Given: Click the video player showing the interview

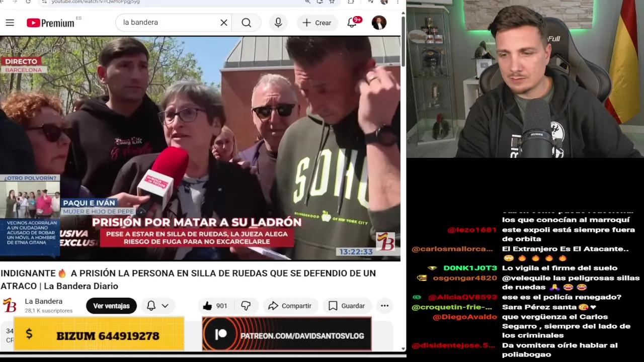Looking at the screenshot, I should click(200, 149).
